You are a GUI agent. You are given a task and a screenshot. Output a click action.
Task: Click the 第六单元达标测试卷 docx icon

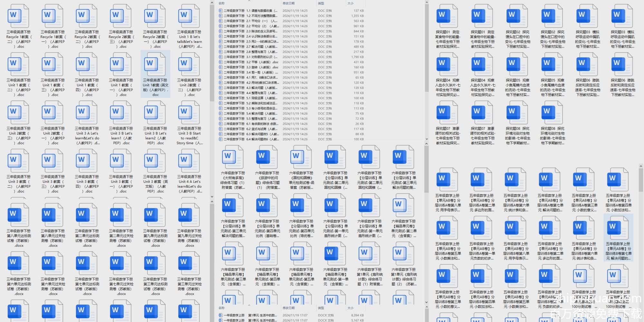(19, 263)
